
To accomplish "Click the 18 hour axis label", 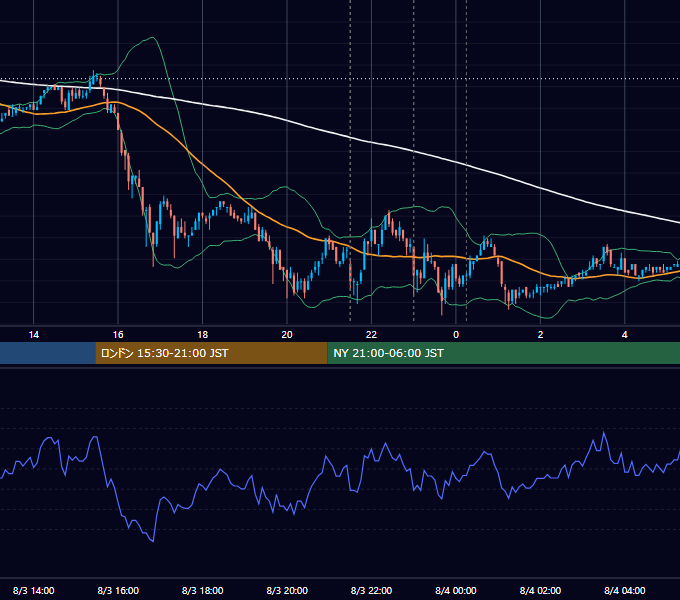I will tap(203, 335).
